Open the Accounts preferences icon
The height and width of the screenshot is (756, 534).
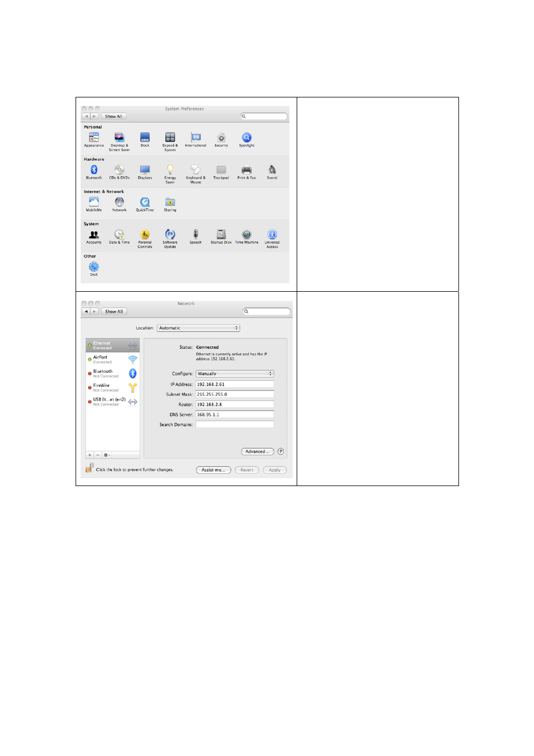(94, 235)
